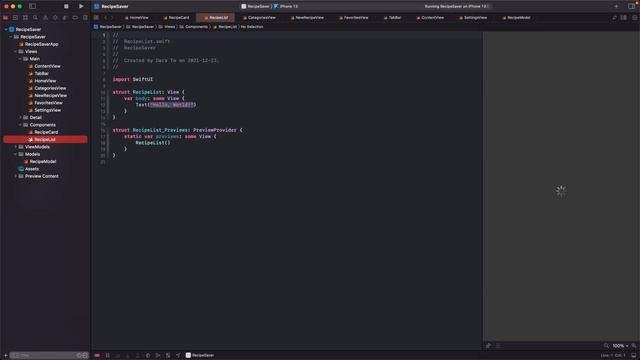Open the debug navigator
This screenshot has width=640, height=360.
pos(65,18)
